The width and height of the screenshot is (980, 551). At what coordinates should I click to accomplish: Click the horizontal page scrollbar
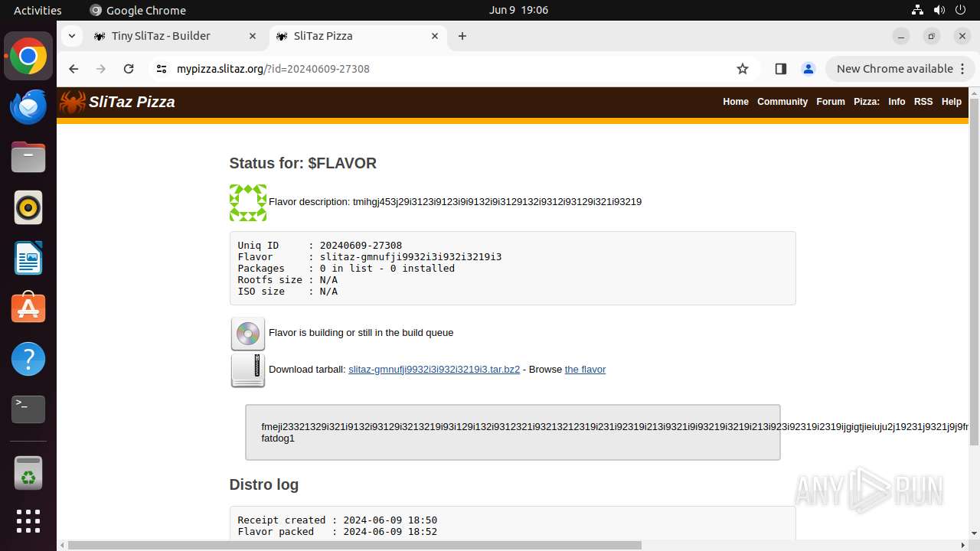coord(354,546)
